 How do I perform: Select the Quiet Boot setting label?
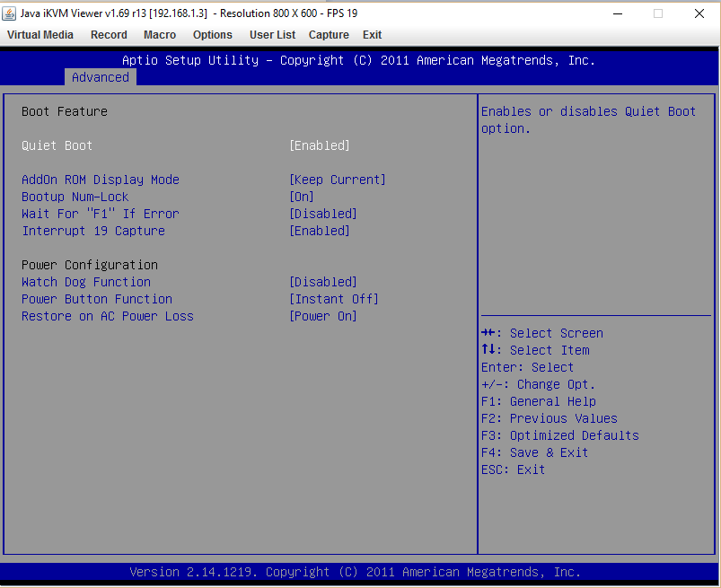coord(57,145)
